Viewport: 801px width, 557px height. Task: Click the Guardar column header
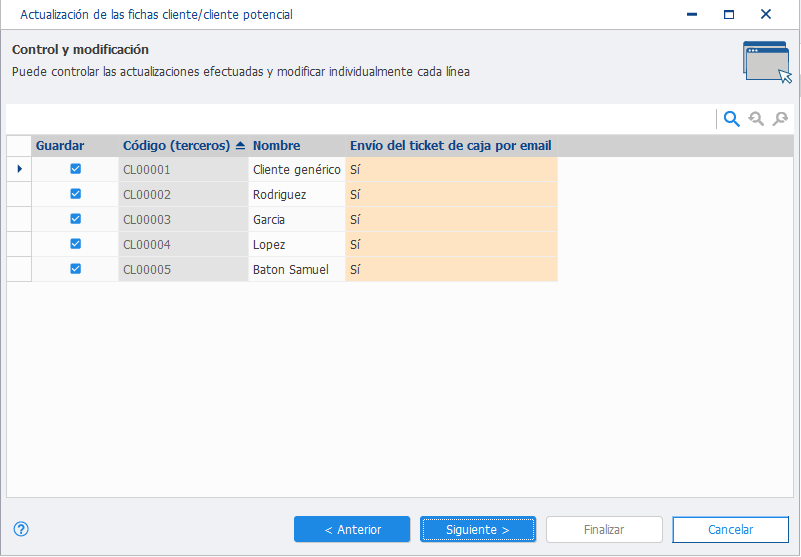pos(75,146)
